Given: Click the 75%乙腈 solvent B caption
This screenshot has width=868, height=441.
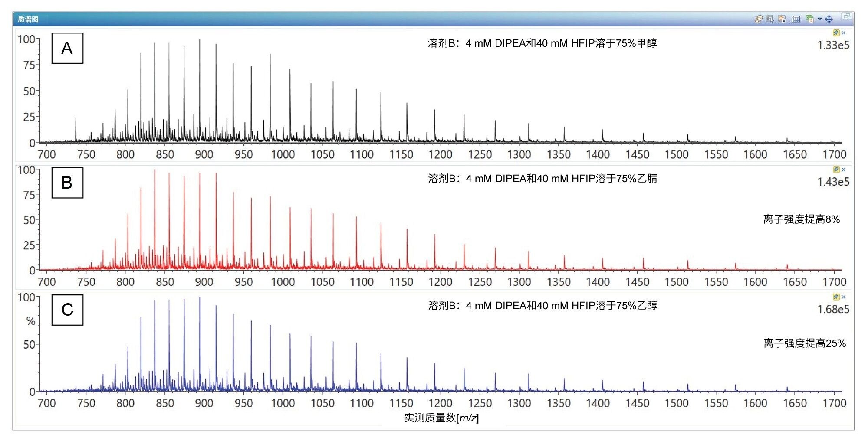Looking at the screenshot, I should [x=542, y=178].
